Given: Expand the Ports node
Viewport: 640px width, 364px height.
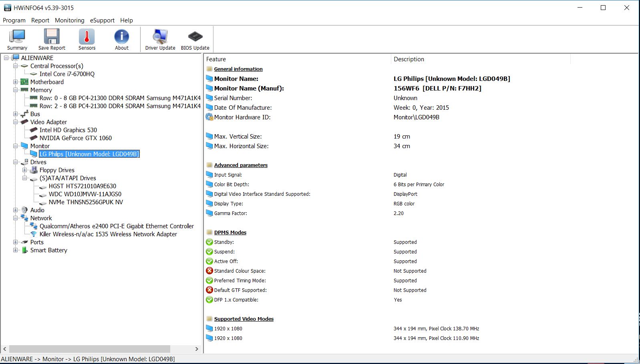Looking at the screenshot, I should [x=15, y=242].
